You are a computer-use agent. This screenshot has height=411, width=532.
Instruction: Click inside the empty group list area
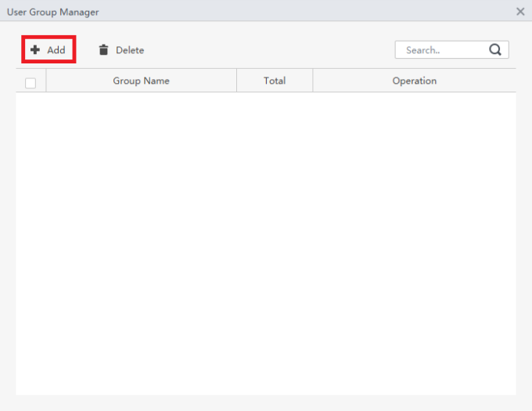point(266,243)
